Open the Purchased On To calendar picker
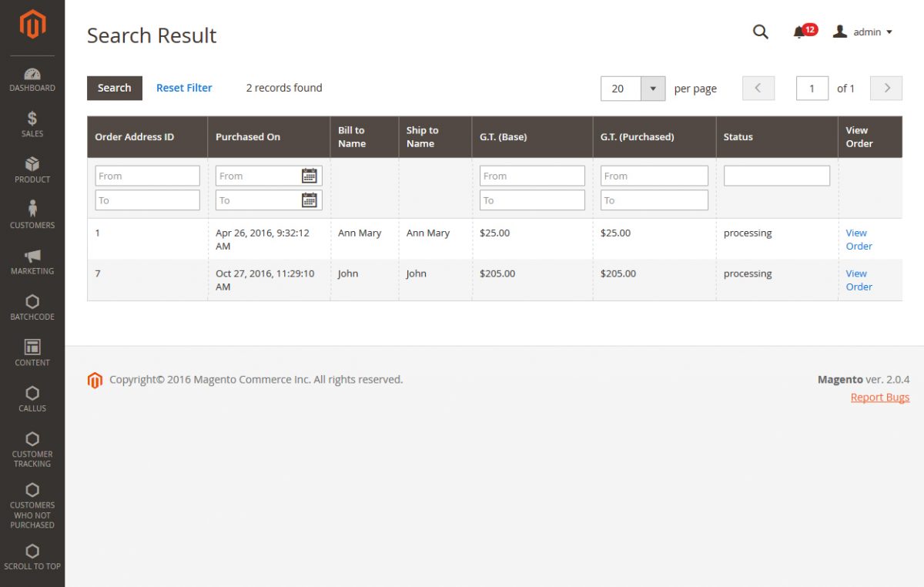The image size is (924, 587). (x=310, y=200)
